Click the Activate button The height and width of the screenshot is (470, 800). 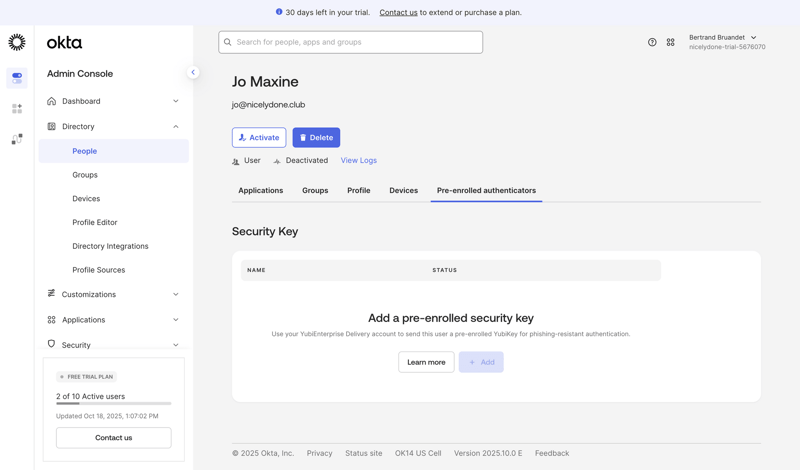pos(259,137)
